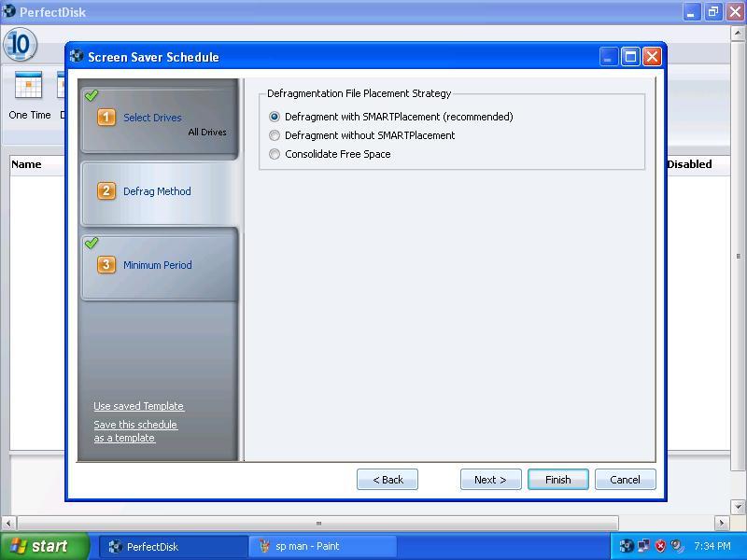Click Save this schedule as a template
747x560 pixels.
[134, 431]
